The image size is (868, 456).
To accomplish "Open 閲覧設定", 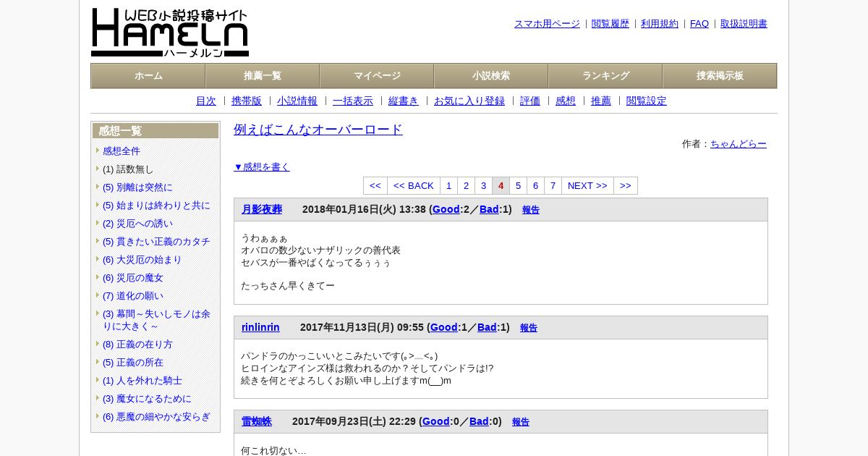I will click(647, 101).
